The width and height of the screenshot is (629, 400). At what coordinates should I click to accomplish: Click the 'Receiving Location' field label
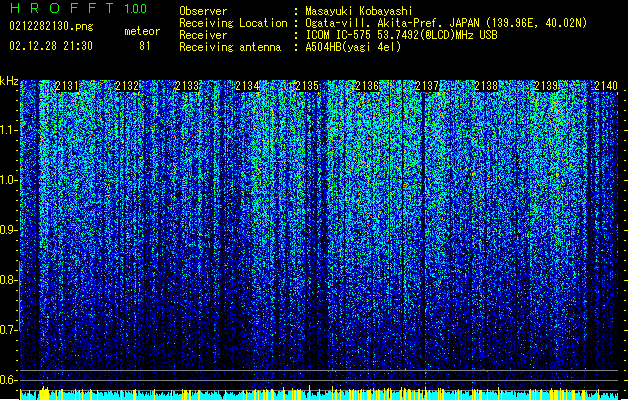(233, 23)
